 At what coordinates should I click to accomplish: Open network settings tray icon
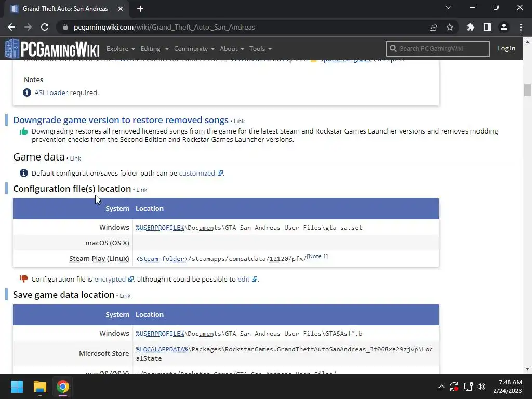[469, 387]
